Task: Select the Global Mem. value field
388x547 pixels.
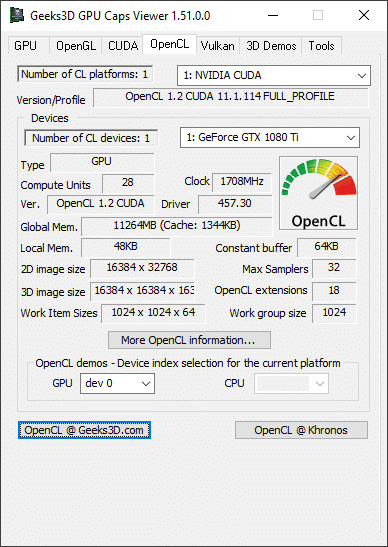Action: click(x=177, y=226)
